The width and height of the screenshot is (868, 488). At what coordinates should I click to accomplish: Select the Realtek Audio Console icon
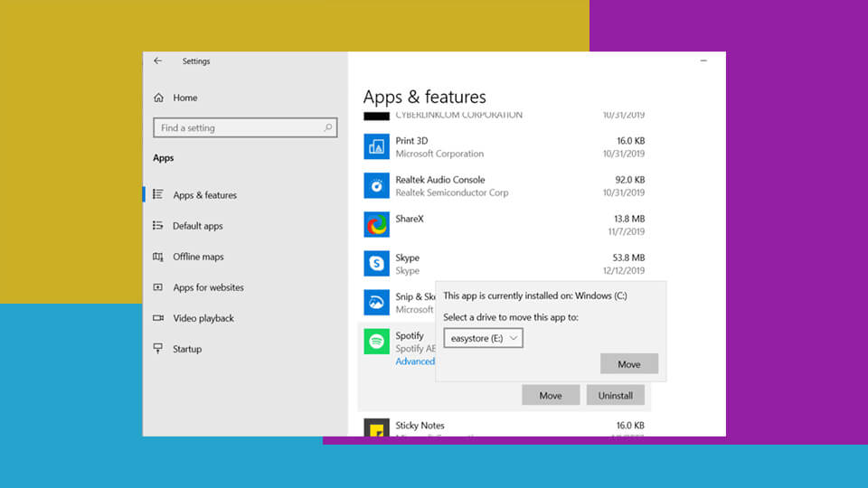376,185
